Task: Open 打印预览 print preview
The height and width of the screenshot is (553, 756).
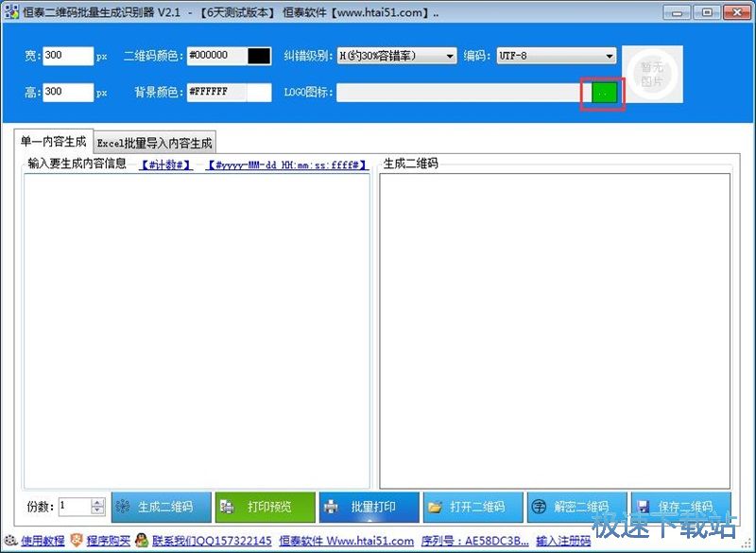Action: coord(266,507)
